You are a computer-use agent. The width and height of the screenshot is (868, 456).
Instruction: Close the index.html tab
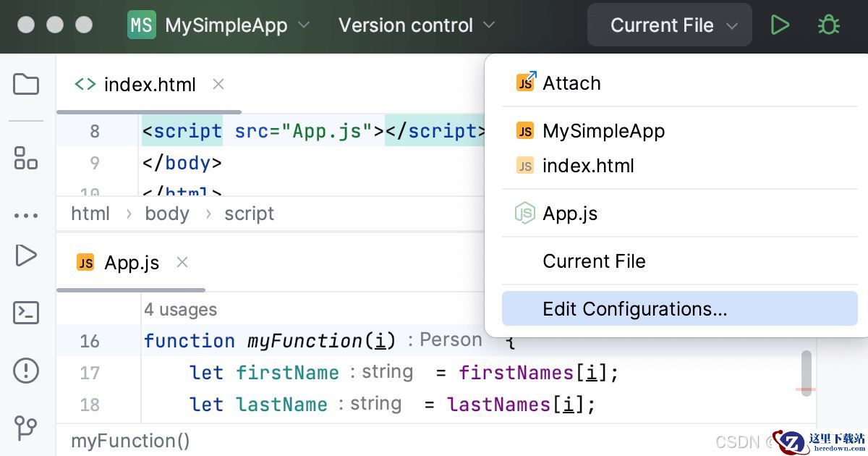pyautogui.click(x=218, y=84)
